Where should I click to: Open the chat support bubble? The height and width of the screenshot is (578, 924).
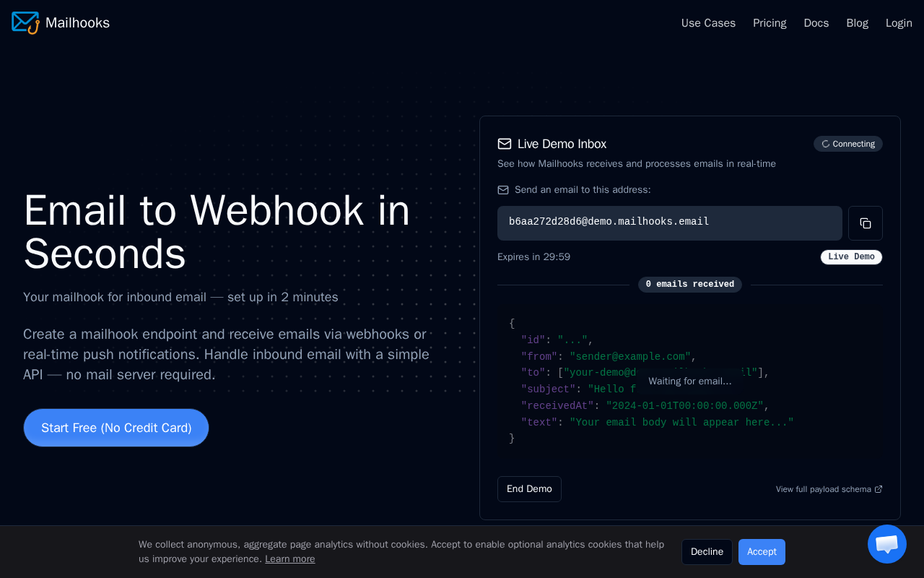tap(887, 544)
